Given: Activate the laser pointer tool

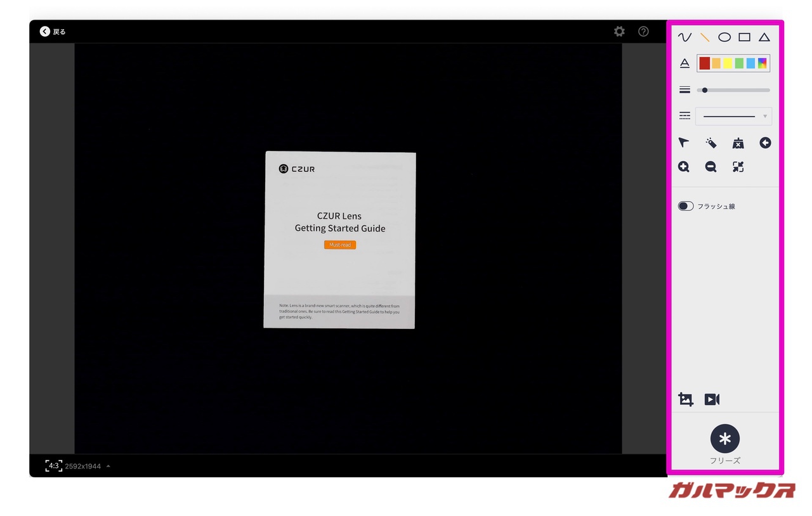Looking at the screenshot, I should click(711, 143).
